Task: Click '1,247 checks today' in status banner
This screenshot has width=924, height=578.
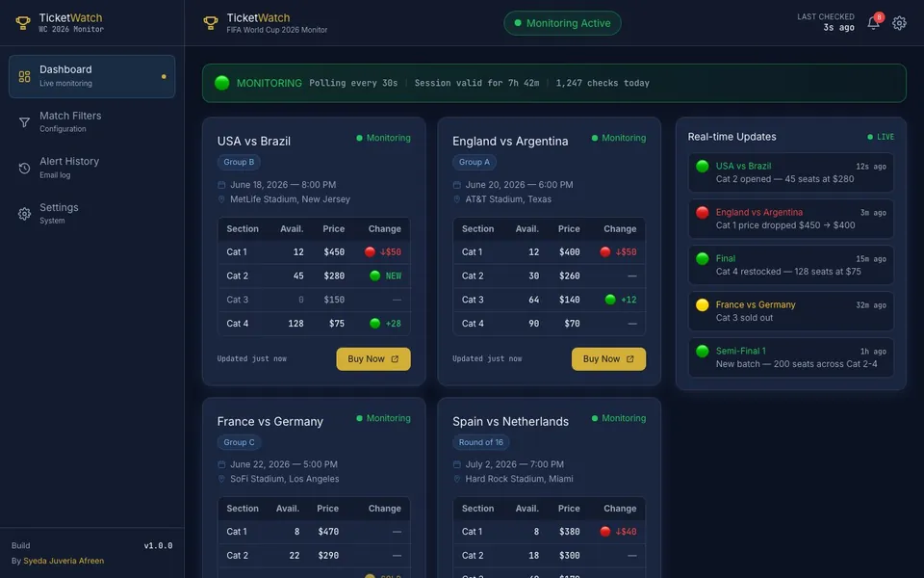Action: click(603, 83)
